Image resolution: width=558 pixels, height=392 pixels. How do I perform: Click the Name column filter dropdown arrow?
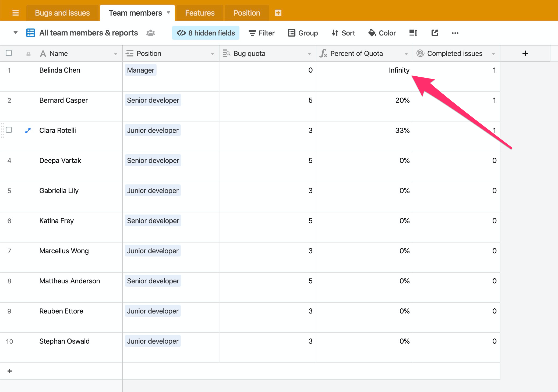click(115, 54)
